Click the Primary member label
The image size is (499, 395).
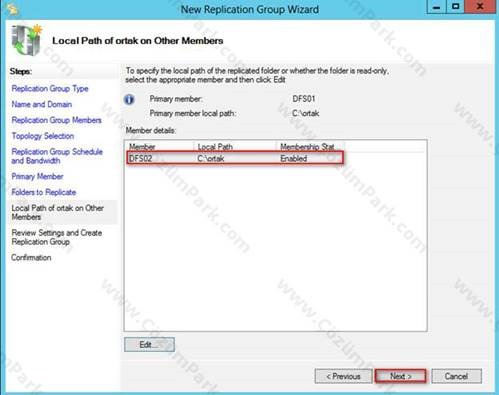point(176,99)
